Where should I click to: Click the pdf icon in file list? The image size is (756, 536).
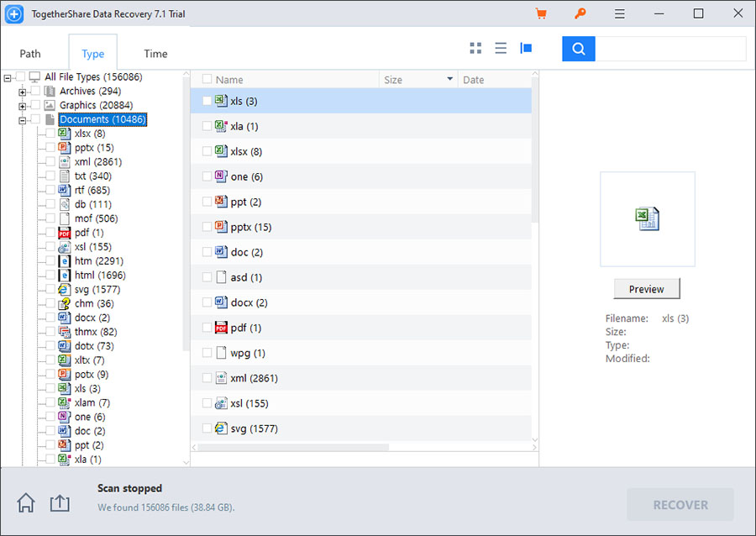tap(221, 328)
